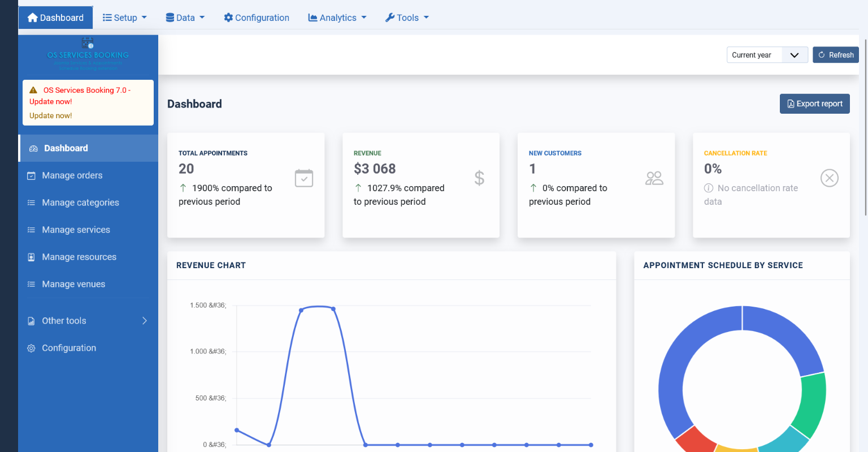Viewport: 868px width, 452px height.
Task: Select Dashboard in the sidebar
Action: [88, 148]
